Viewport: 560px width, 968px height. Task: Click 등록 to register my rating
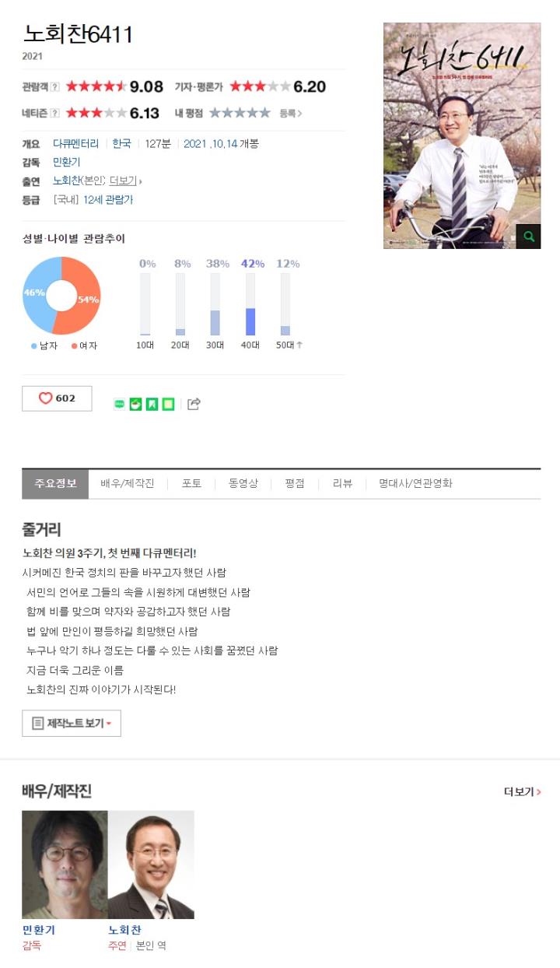[x=290, y=114]
